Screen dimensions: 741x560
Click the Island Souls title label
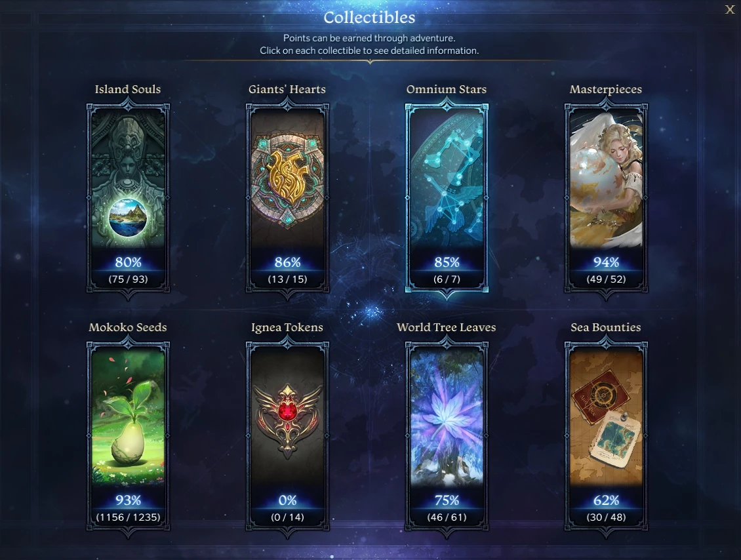128,89
